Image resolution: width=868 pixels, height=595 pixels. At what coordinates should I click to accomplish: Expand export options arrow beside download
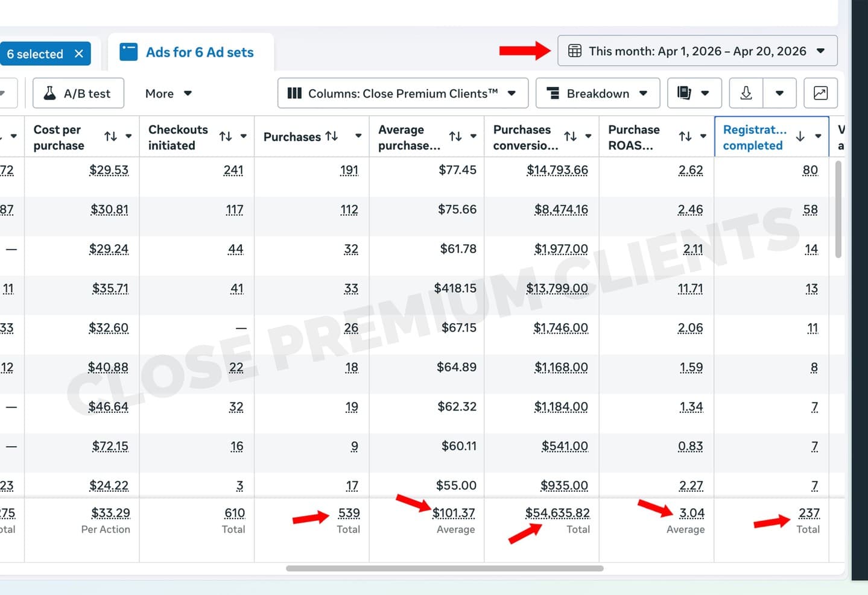[779, 93]
